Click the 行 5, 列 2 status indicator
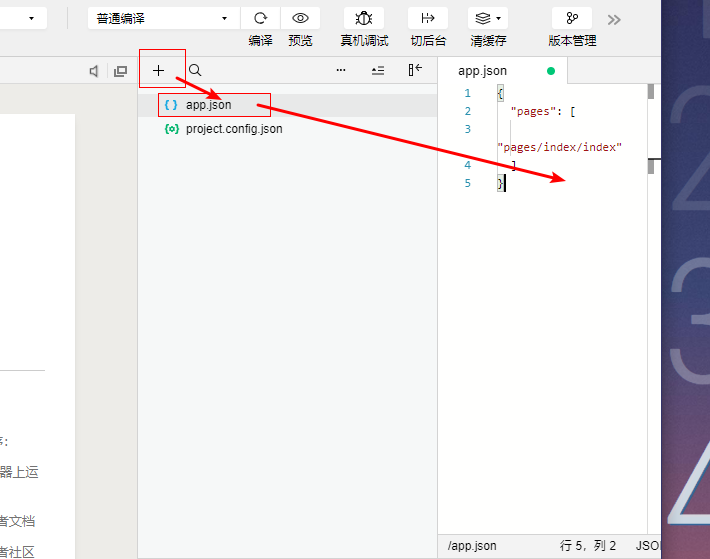The height and width of the screenshot is (559, 710). pos(588,546)
